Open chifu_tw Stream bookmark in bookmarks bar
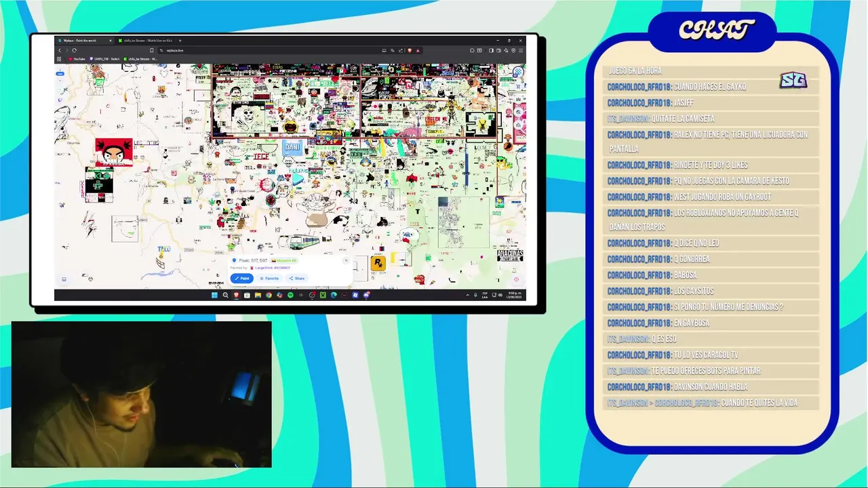Image resolution: width=868 pixels, height=488 pixels. pyautogui.click(x=141, y=59)
